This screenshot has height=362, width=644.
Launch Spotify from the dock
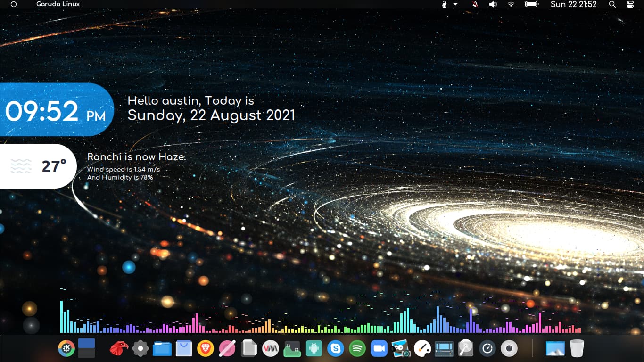click(x=357, y=348)
